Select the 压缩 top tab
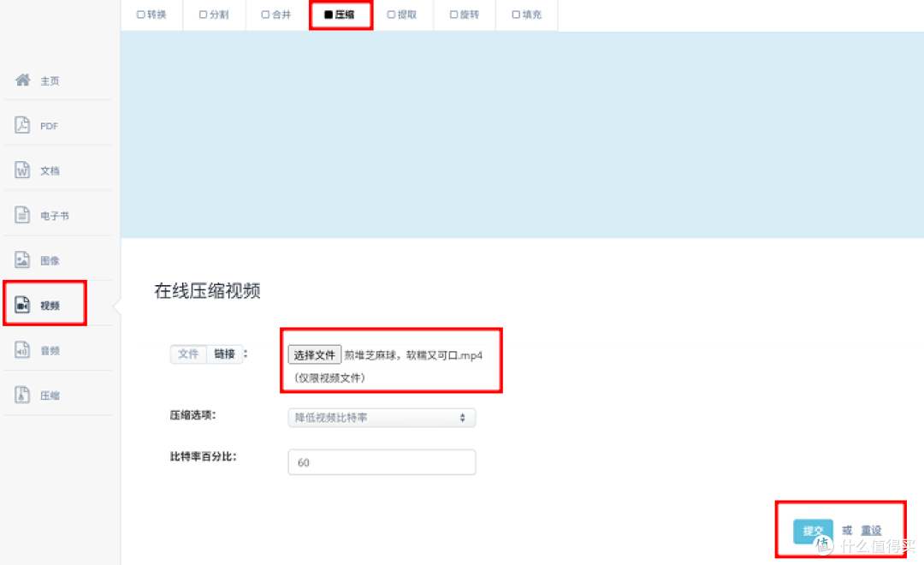Screen dimensions: 924x565 (x=340, y=15)
